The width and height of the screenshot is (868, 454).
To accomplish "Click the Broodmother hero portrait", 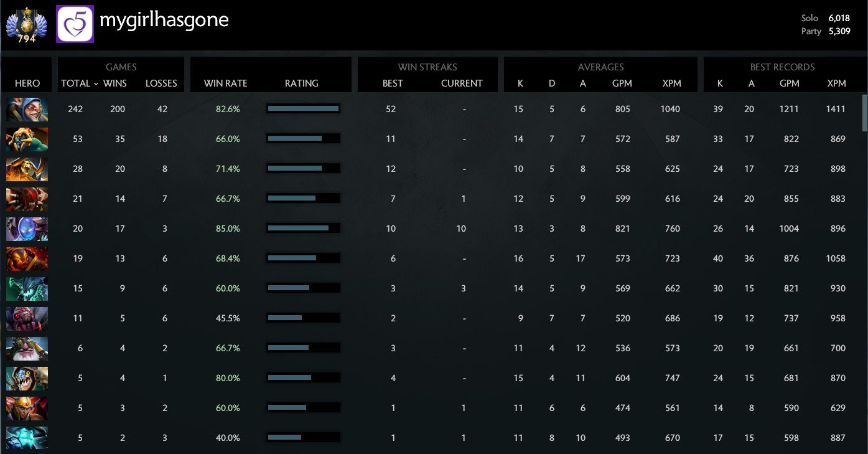I will coord(27,318).
